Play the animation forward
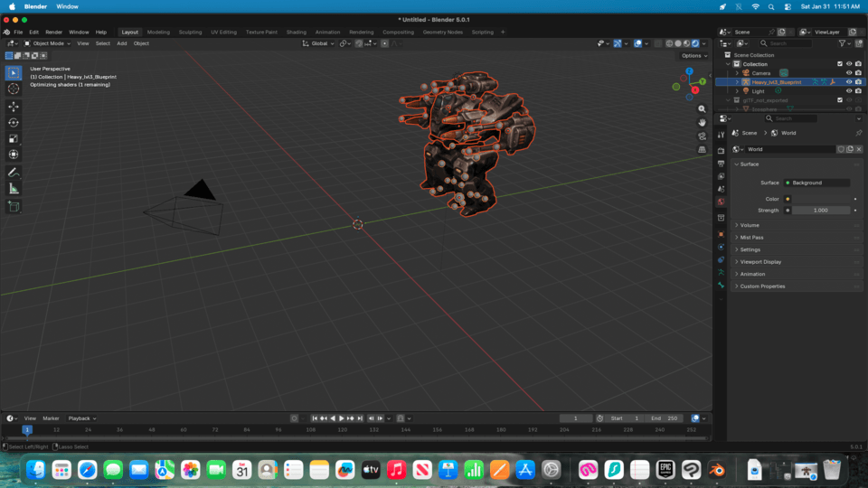 tap(342, 418)
